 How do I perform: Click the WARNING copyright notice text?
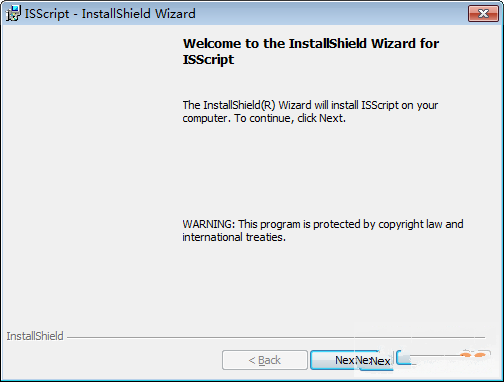(x=323, y=231)
